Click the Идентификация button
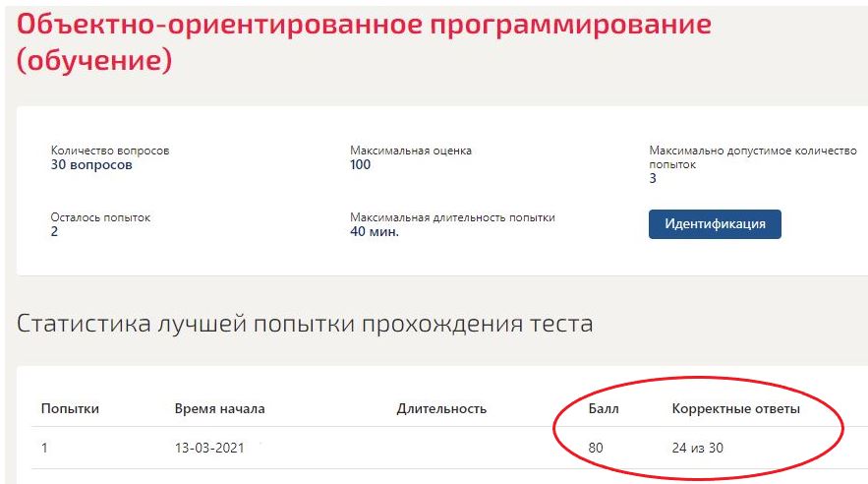This screenshot has height=484, width=868. (x=715, y=224)
